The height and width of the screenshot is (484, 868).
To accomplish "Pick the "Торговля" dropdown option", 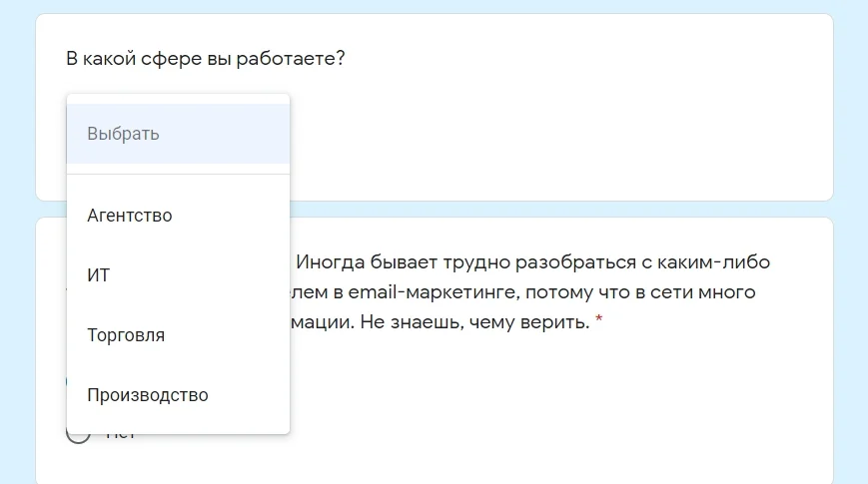I will [x=126, y=335].
